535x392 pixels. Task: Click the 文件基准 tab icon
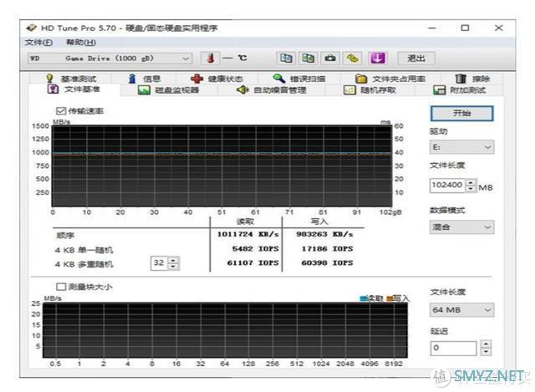pyautogui.click(x=53, y=89)
